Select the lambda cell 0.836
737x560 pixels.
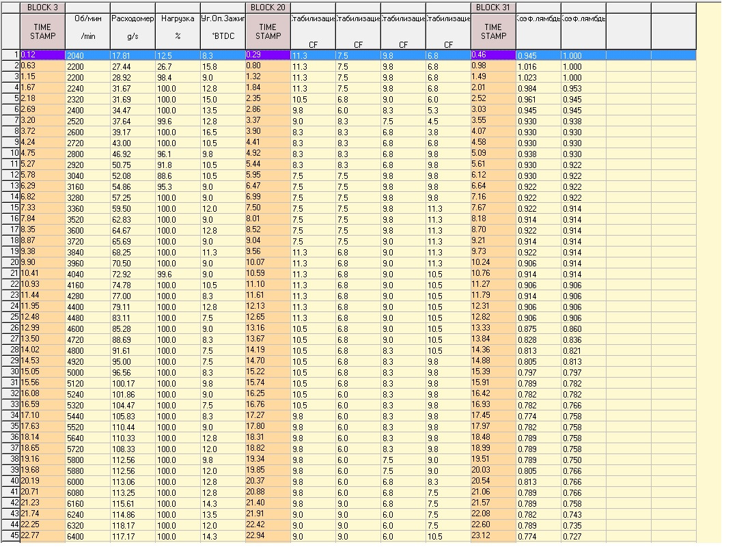pos(583,339)
